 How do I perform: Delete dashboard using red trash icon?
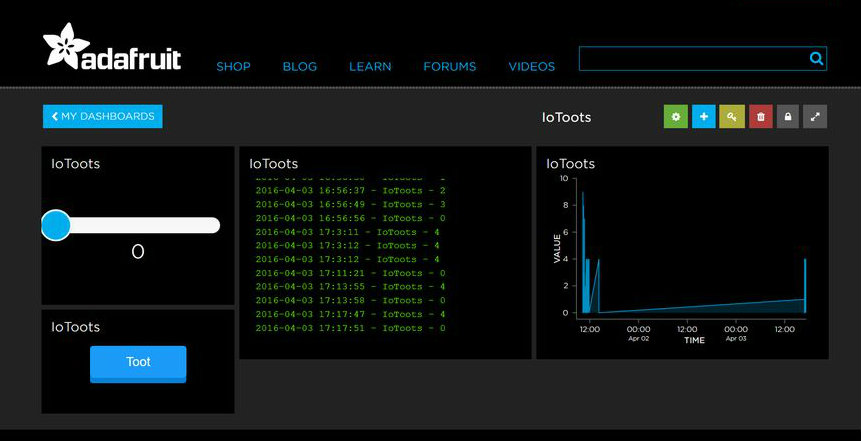761,116
